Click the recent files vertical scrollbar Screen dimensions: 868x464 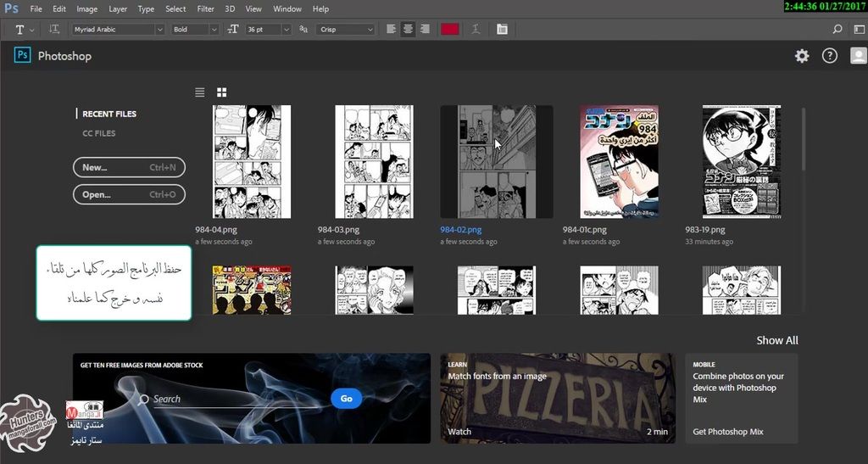(x=804, y=139)
